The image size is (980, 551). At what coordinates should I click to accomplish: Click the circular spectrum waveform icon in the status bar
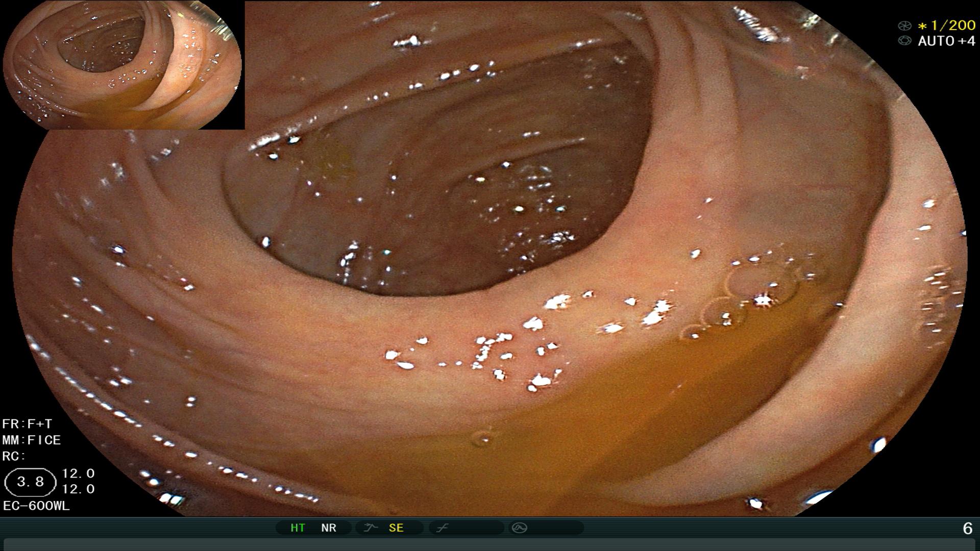[519, 528]
